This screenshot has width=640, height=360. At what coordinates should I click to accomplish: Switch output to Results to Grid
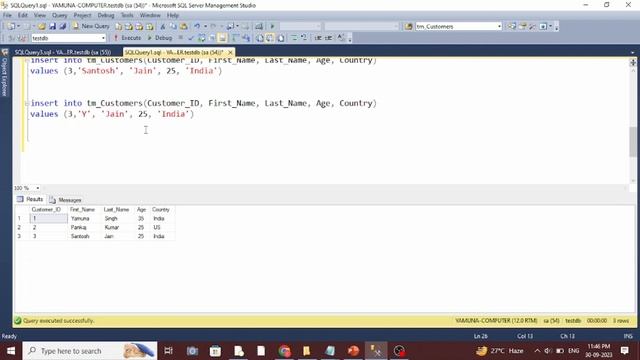coord(270,38)
